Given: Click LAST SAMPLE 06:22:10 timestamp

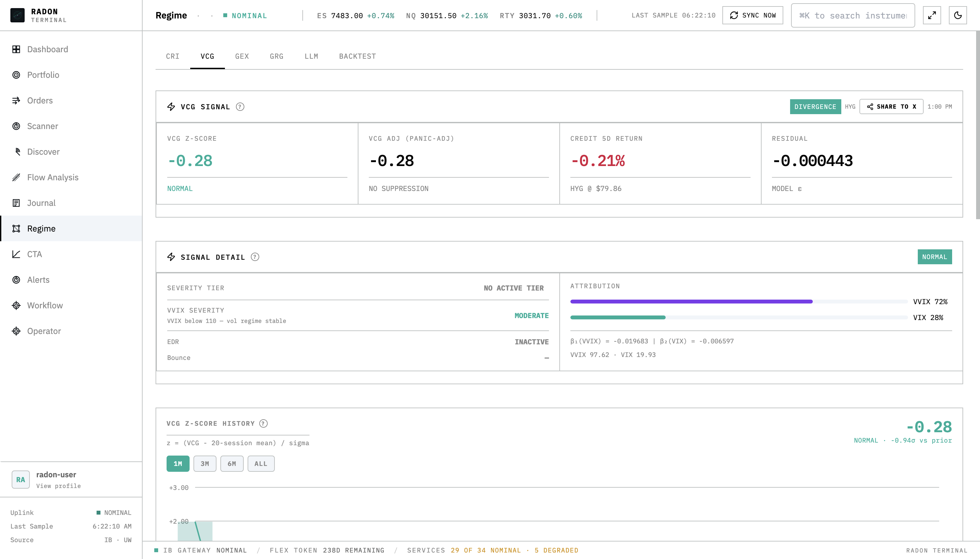Looking at the screenshot, I should [x=673, y=15].
